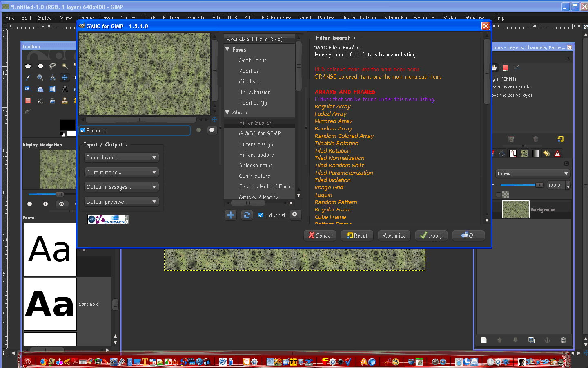Select the Ellipse Select tool in Toolbox
This screenshot has width=588, height=368.
(40, 66)
